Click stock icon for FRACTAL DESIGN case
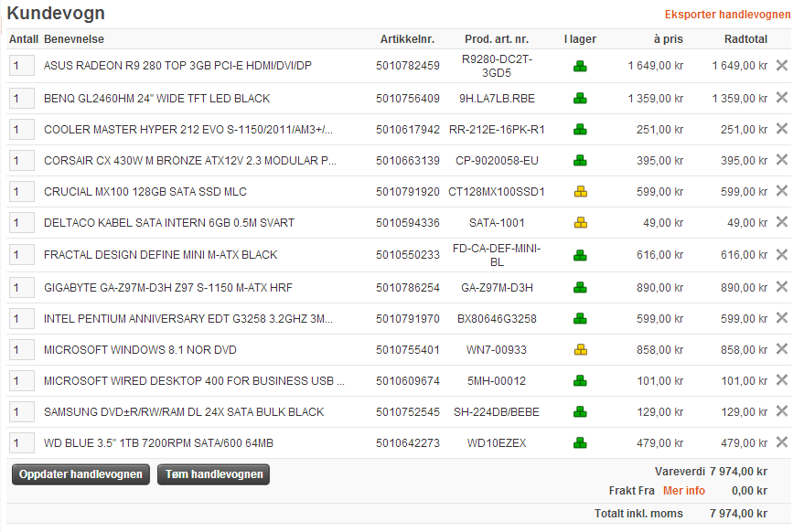This screenshot has width=804, height=532. (x=580, y=255)
